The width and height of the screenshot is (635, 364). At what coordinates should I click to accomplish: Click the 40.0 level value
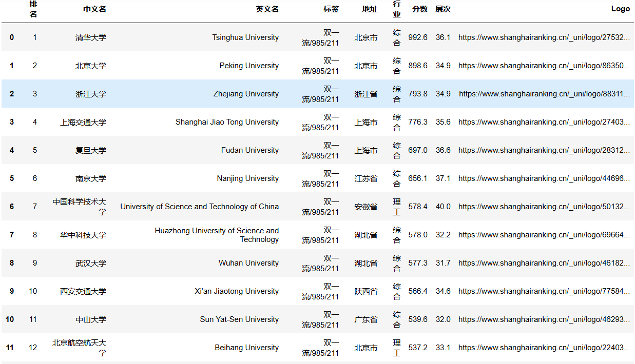[x=443, y=207]
